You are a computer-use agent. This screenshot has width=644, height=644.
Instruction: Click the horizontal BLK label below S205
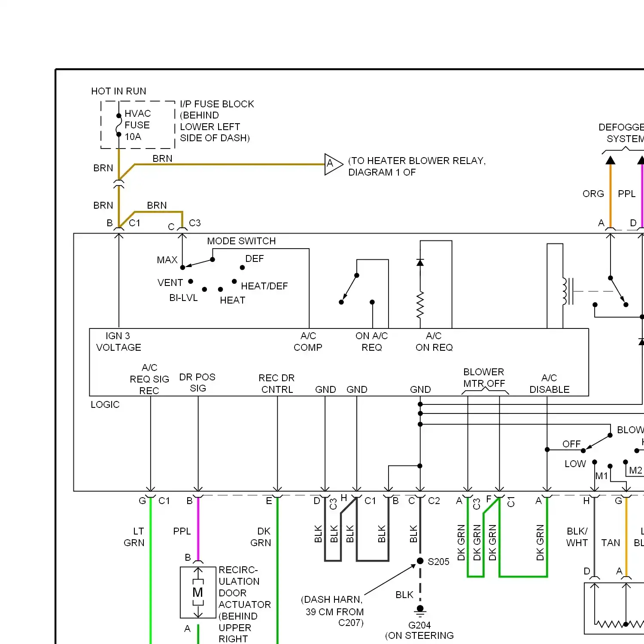[x=404, y=595]
